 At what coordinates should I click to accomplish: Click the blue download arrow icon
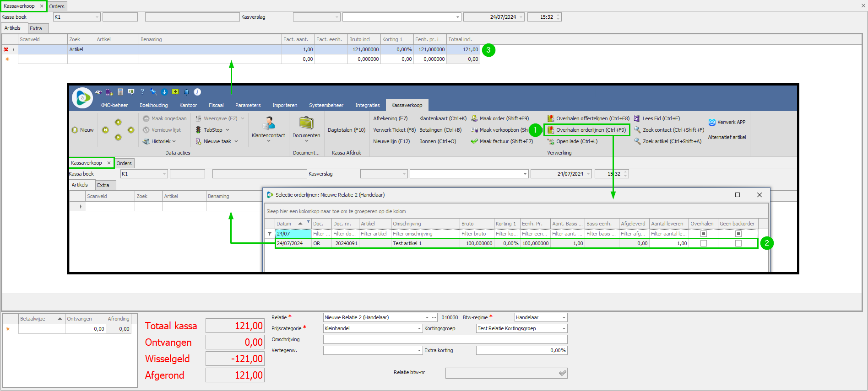coord(164,92)
